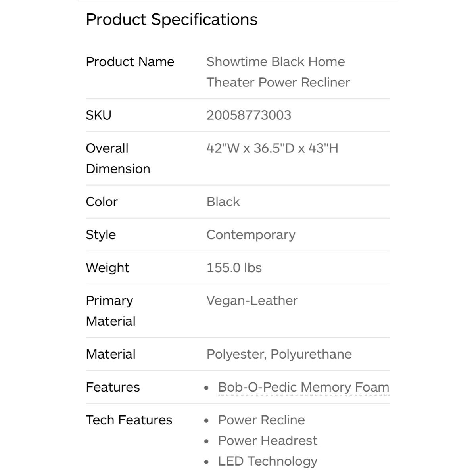
Task: Select the Black color value
Action: pyautogui.click(x=223, y=202)
